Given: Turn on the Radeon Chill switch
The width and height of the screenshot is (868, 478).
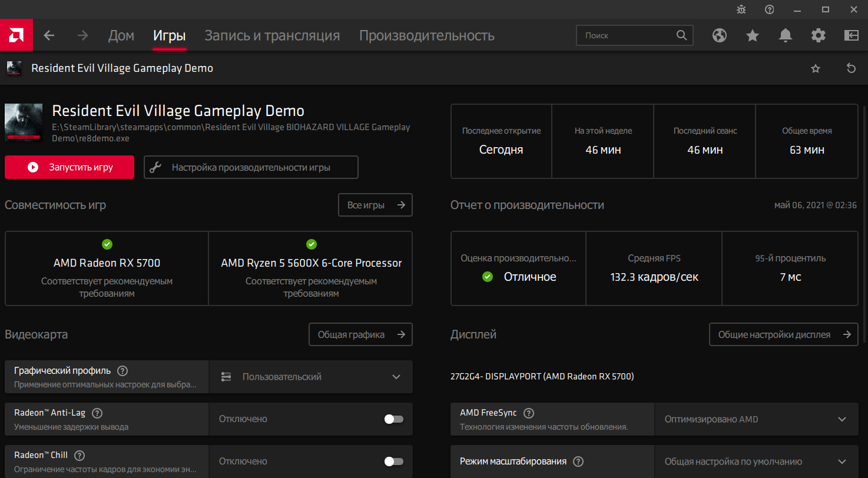Looking at the screenshot, I should (393, 462).
